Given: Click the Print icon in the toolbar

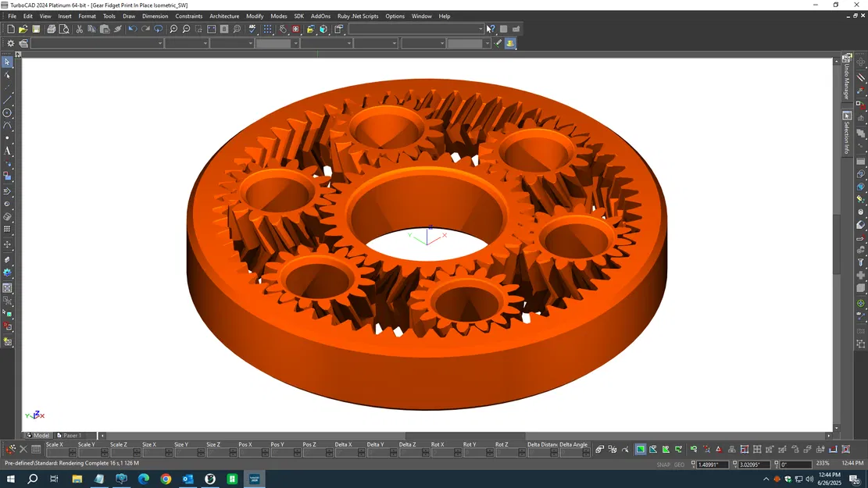Looking at the screenshot, I should [52, 29].
